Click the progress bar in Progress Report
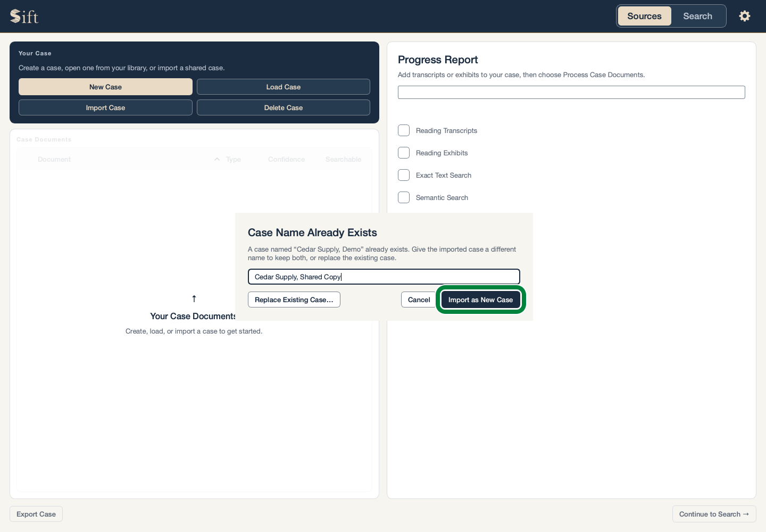Image resolution: width=766 pixels, height=532 pixels. 571,92
